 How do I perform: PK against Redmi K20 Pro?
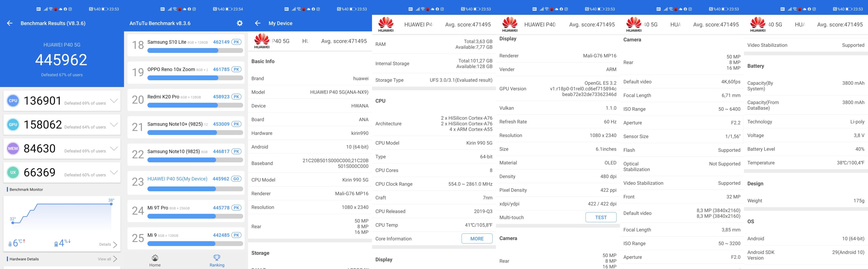click(236, 97)
